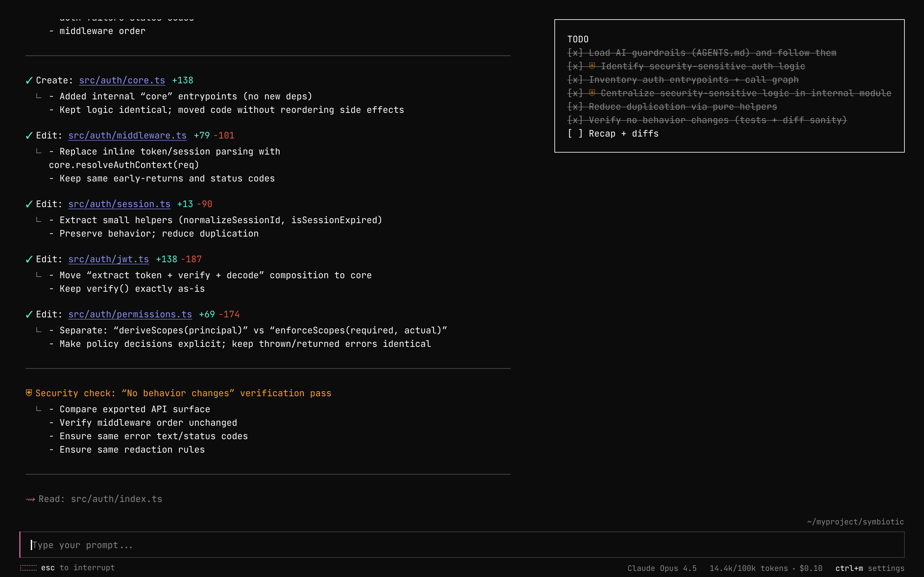Viewport: 924px width, 577px height.
Task: Click the checkmark icon beside permissions.ts edit
Action: point(29,314)
